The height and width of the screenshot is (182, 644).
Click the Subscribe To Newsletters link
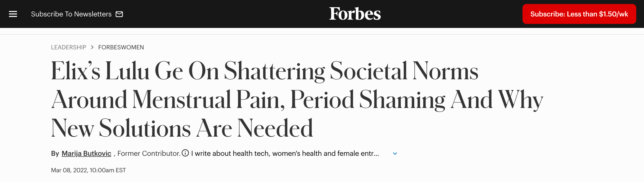(71, 14)
